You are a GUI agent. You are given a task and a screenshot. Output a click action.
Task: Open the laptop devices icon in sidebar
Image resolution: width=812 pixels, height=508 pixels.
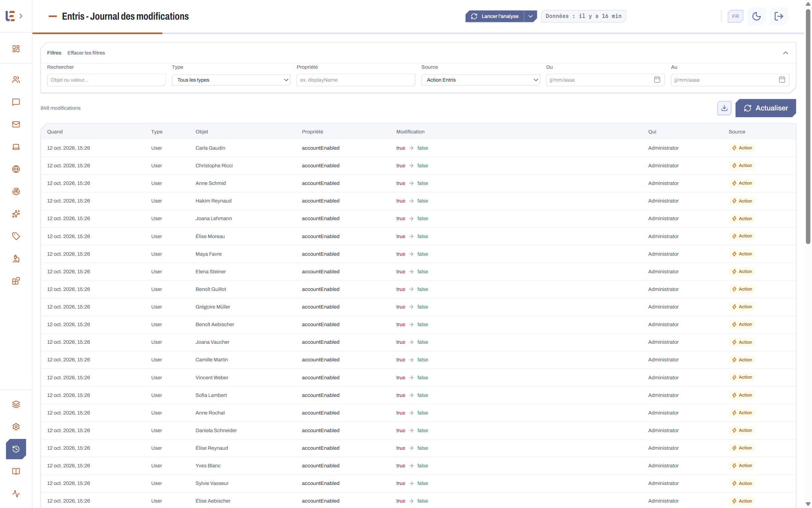tap(16, 147)
